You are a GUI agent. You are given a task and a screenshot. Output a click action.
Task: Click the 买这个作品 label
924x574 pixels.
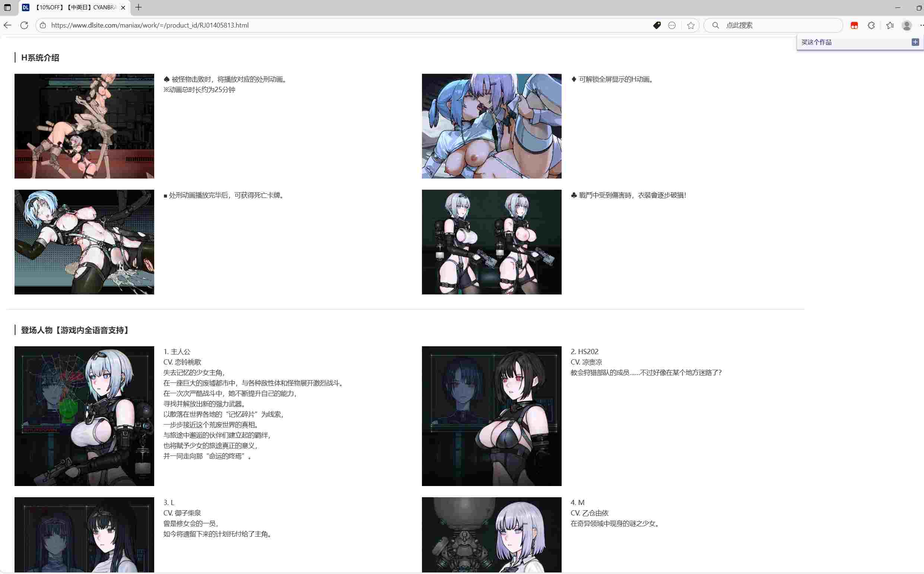point(816,42)
